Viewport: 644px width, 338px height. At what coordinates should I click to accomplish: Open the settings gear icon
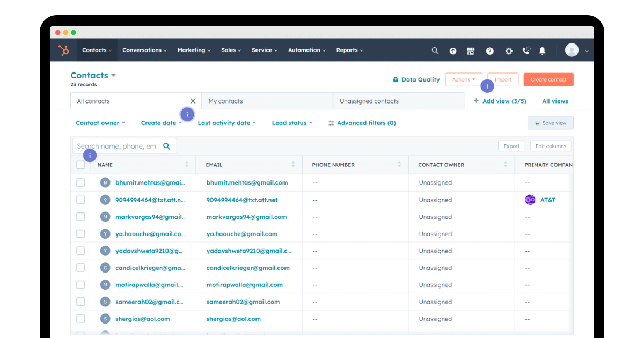point(508,50)
